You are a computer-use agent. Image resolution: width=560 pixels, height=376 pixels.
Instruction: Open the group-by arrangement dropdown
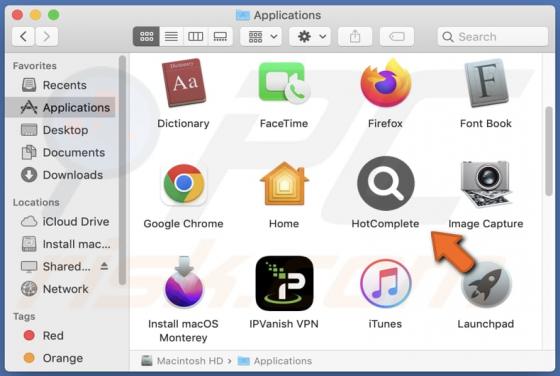point(261,36)
